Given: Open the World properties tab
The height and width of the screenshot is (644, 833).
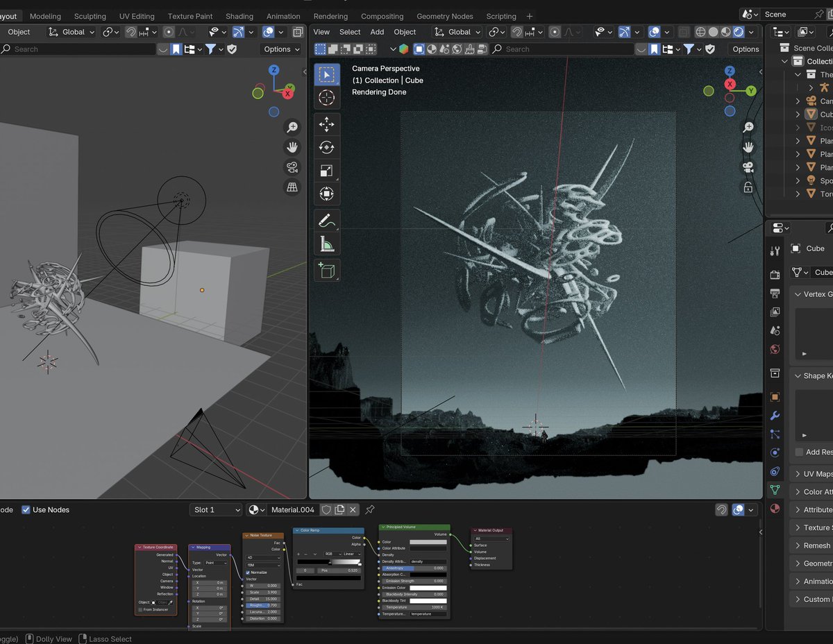Looking at the screenshot, I should (775, 350).
